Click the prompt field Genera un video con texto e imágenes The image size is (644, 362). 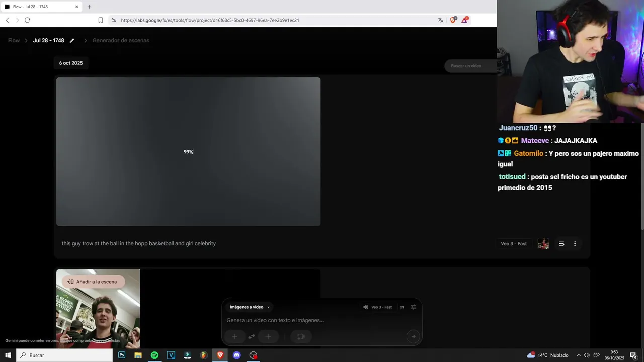[x=322, y=320]
